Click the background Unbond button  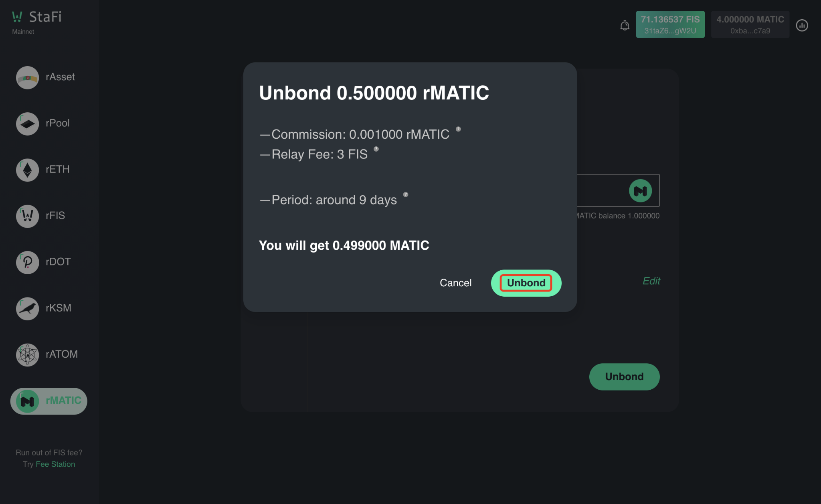pos(624,377)
